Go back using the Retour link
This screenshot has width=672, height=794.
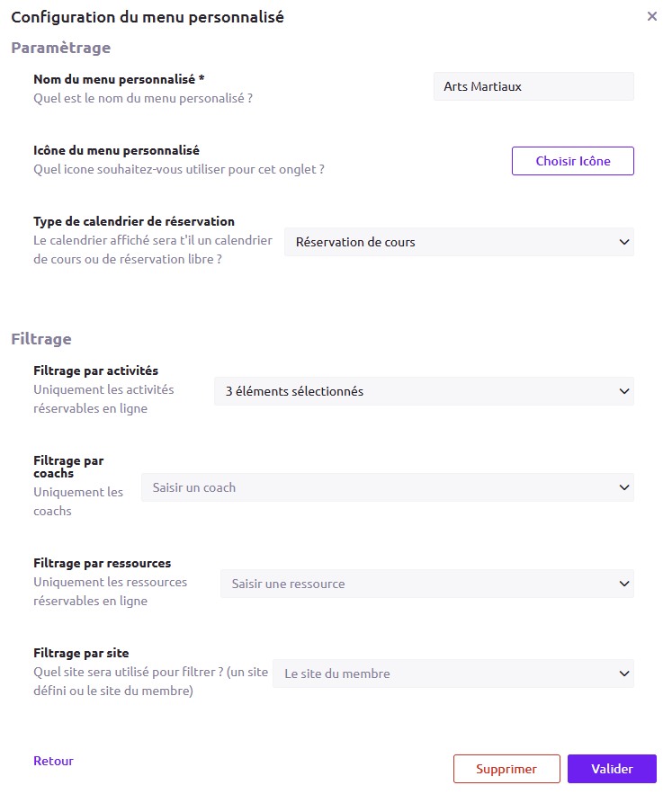click(53, 761)
